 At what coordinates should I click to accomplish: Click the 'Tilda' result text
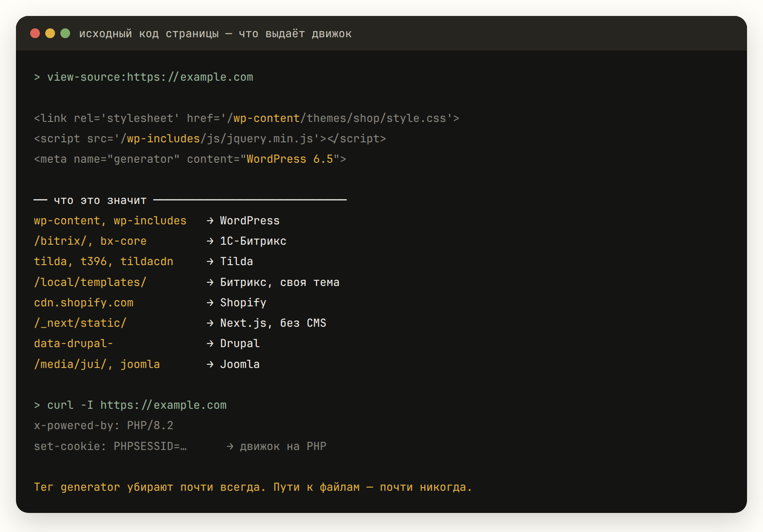[x=236, y=262]
